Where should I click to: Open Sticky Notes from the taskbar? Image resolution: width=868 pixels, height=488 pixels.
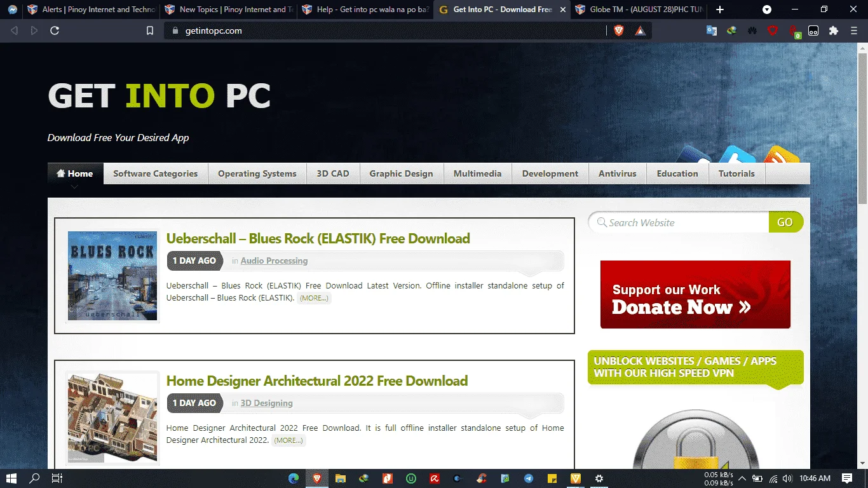[x=552, y=478]
